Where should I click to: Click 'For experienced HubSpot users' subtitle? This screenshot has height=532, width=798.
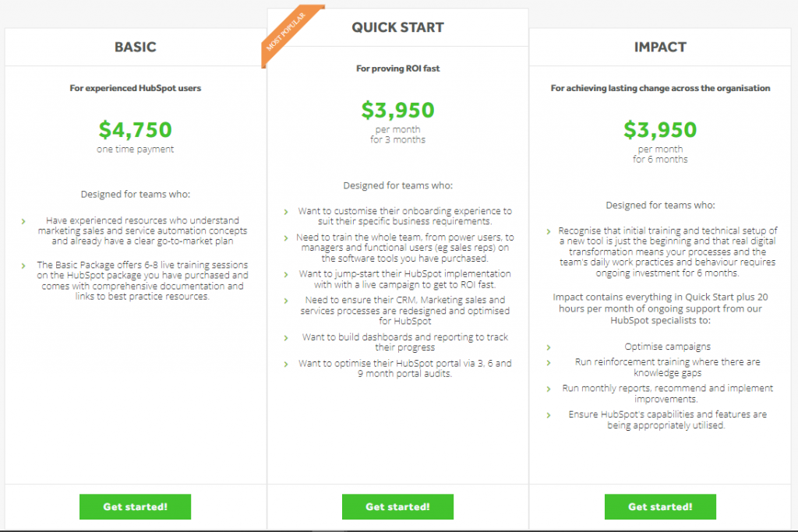(135, 88)
